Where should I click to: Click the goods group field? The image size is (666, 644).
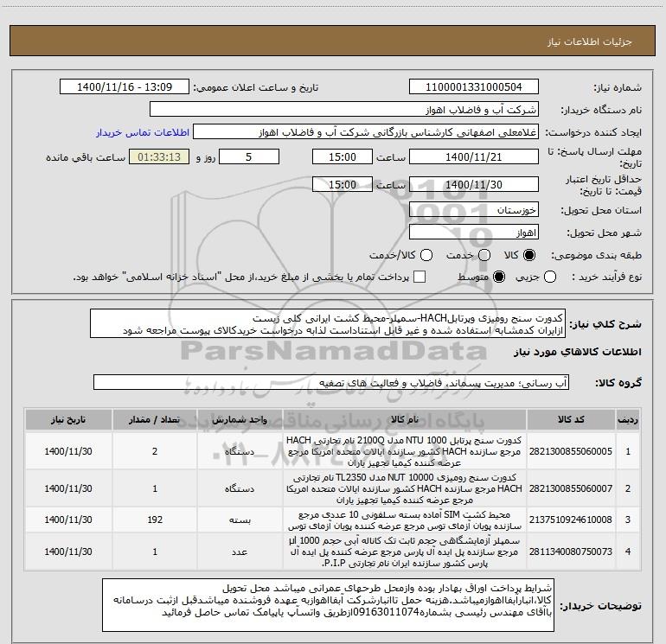click(331, 382)
